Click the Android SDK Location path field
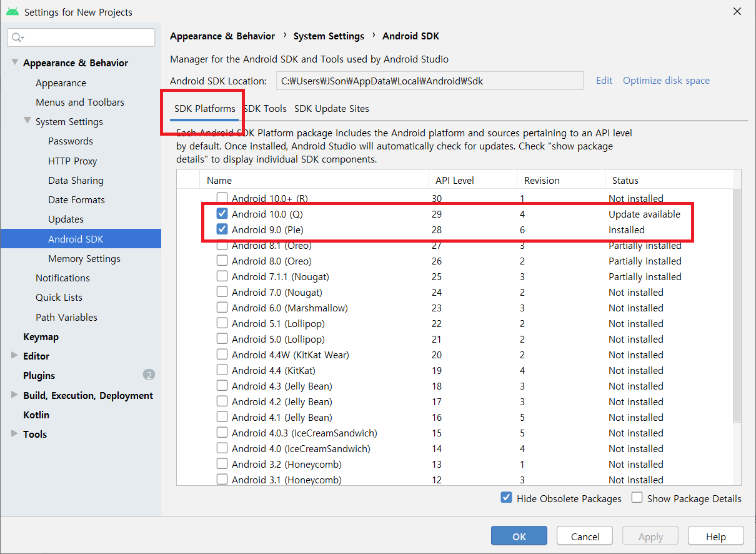This screenshot has height=554, width=756. [x=430, y=81]
